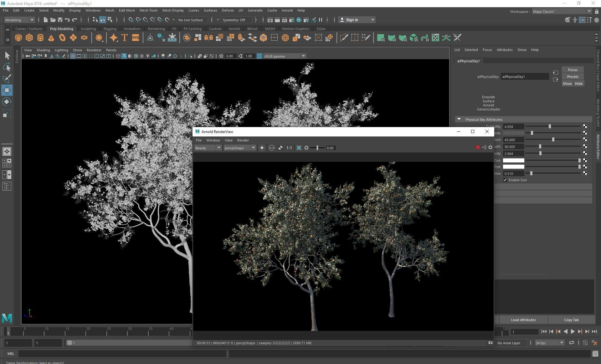
Task: Open the Arnold menu in menu bar
Action: (287, 10)
